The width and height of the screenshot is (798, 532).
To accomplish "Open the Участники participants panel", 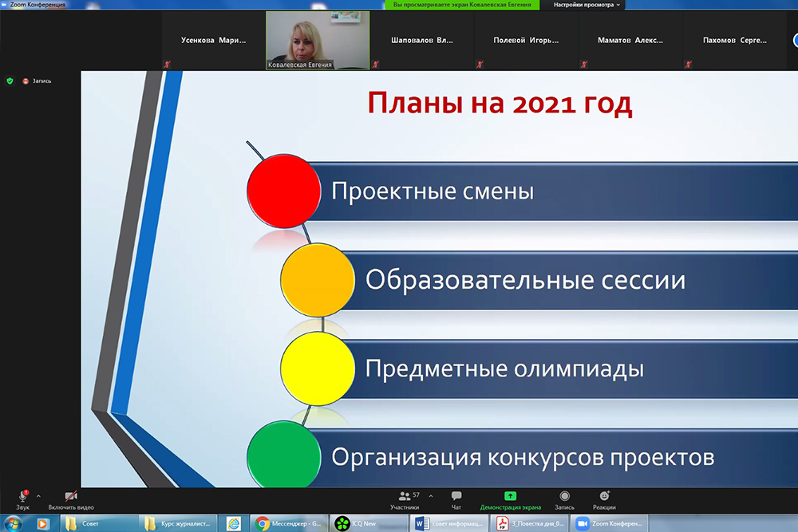I will click(x=405, y=500).
